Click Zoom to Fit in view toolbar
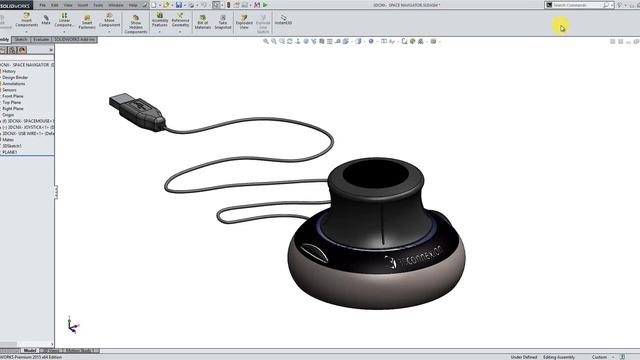The height and width of the screenshot is (360, 640). coord(266,41)
